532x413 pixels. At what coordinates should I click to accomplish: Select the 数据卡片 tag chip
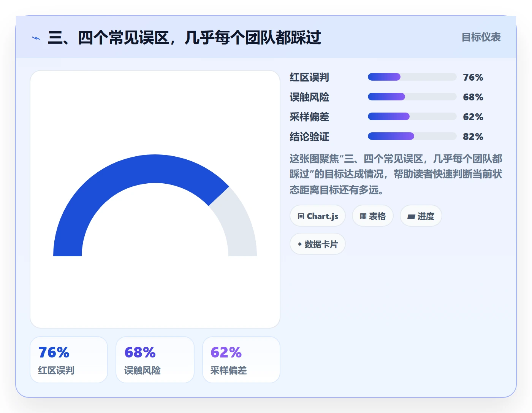(x=318, y=244)
